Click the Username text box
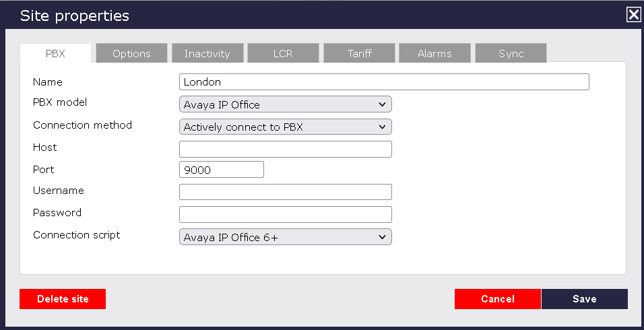This screenshot has width=644, height=330. pyautogui.click(x=285, y=192)
